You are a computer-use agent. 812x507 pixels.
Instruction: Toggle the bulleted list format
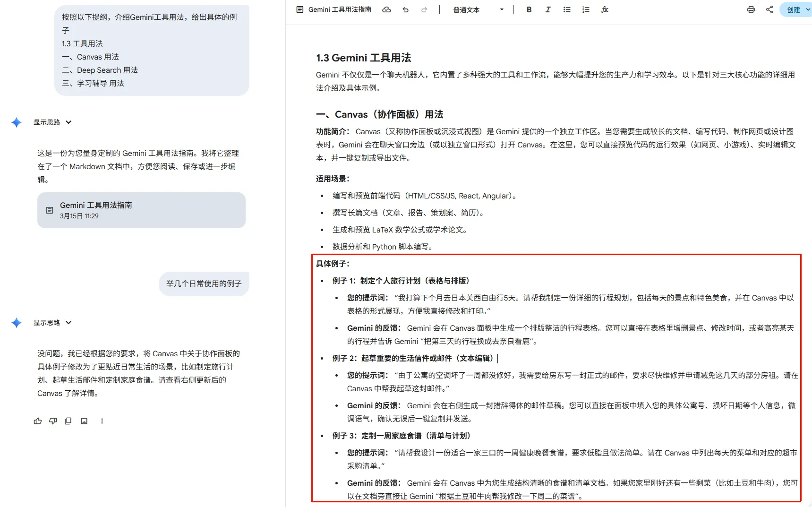[567, 9]
